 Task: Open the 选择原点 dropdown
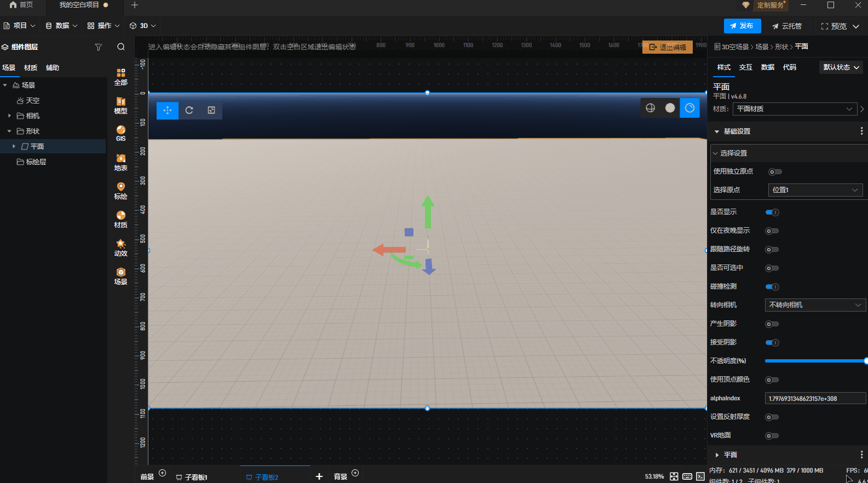click(815, 190)
